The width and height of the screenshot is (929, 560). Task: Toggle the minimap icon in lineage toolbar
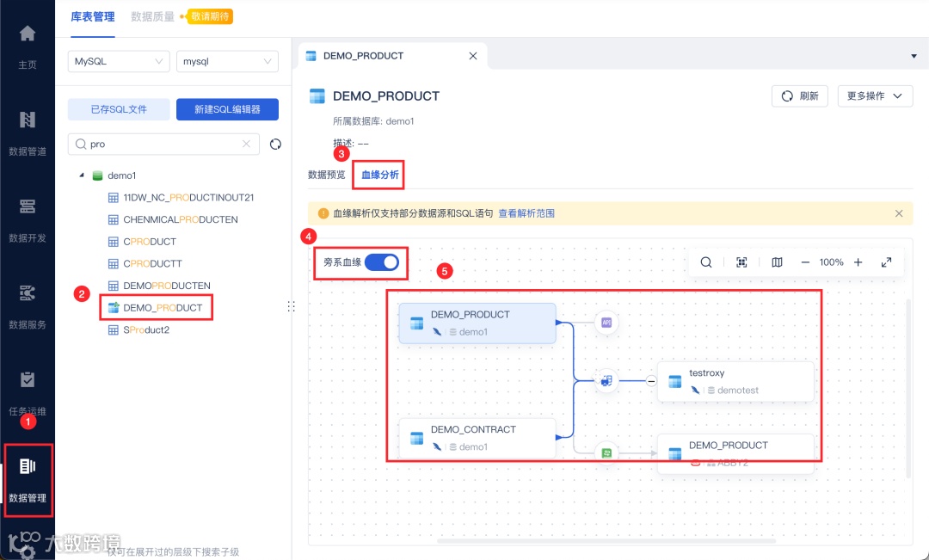[x=777, y=262]
